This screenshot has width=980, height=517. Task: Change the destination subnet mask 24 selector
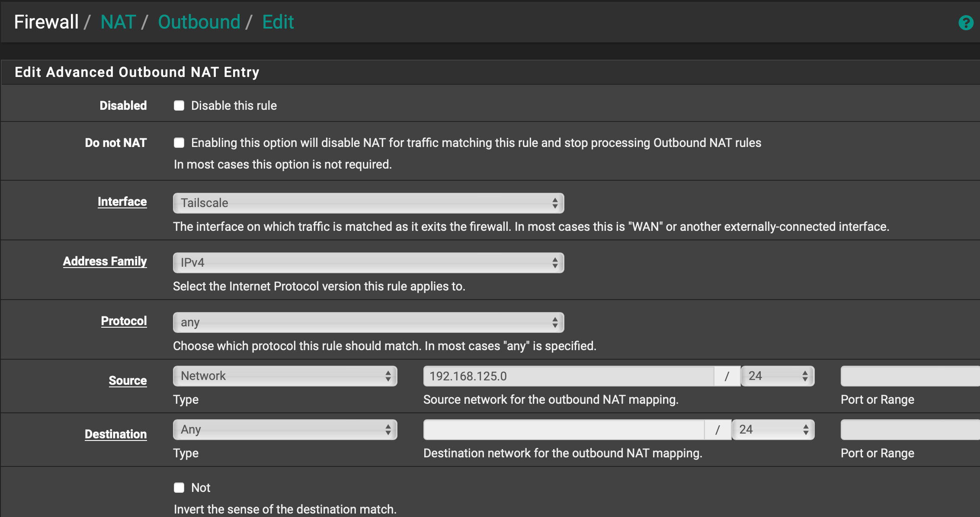(773, 430)
